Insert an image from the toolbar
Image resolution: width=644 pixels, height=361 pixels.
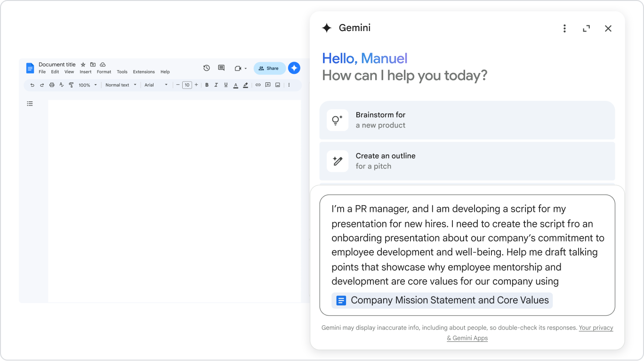[278, 85]
